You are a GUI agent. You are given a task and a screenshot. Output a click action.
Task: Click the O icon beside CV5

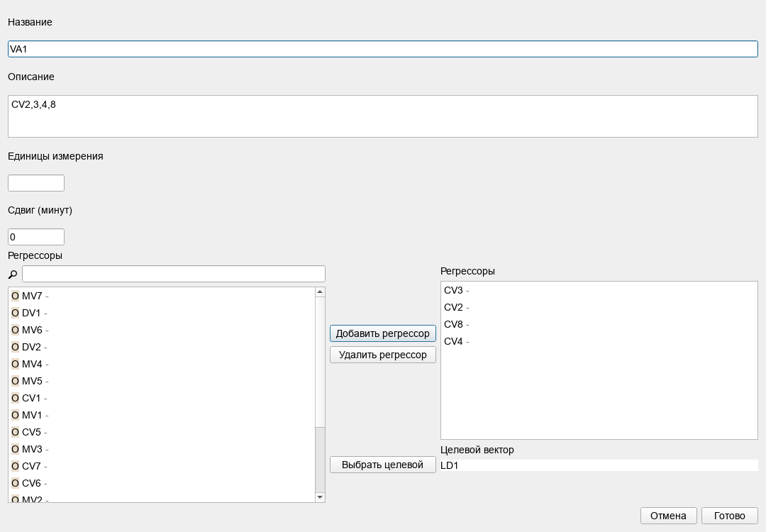click(15, 433)
